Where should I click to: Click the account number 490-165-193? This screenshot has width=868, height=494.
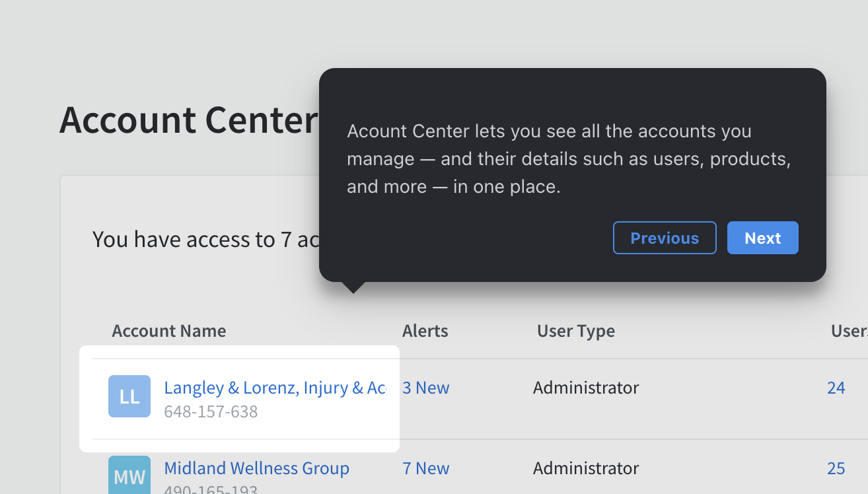click(x=211, y=490)
